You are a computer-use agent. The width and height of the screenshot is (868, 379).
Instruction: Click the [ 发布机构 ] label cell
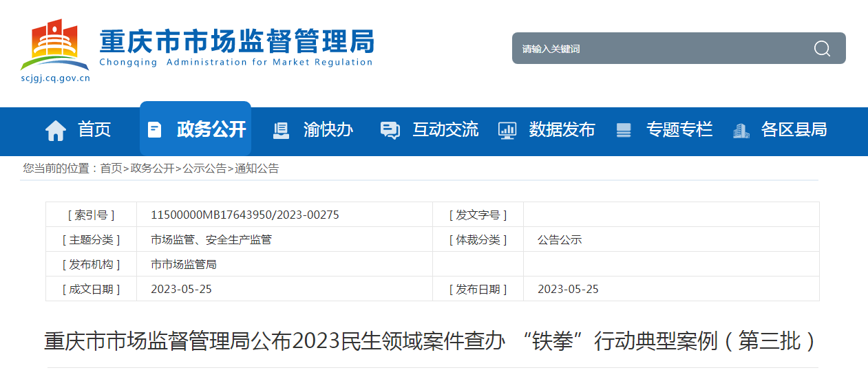pyautogui.click(x=91, y=264)
